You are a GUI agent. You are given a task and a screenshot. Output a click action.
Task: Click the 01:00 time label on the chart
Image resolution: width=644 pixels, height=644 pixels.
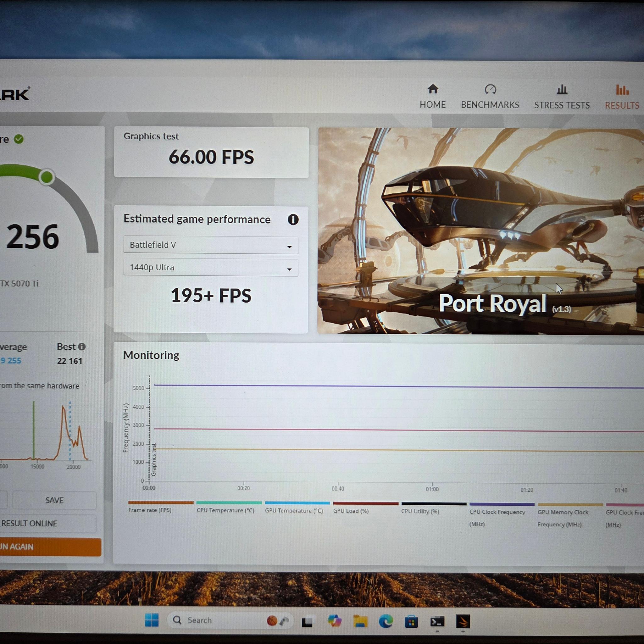click(x=432, y=489)
